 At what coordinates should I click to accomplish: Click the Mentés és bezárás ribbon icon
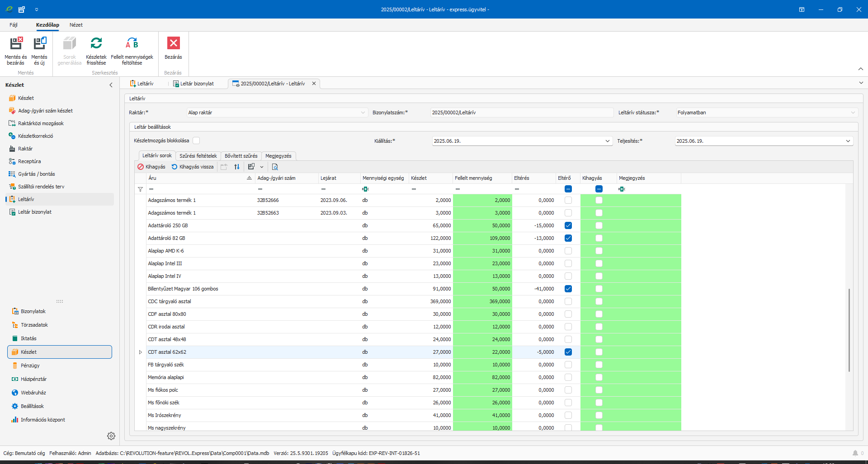pos(16,44)
